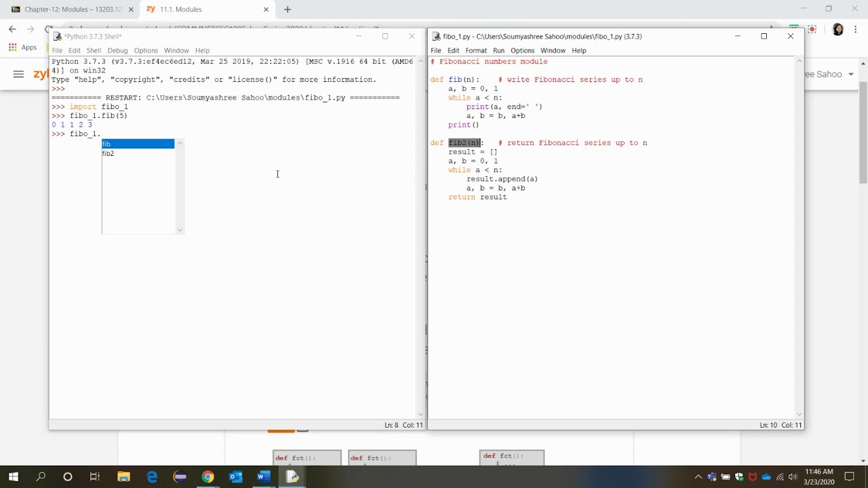
Task: Click the autocomplete list scroll-down arrow
Action: [180, 230]
